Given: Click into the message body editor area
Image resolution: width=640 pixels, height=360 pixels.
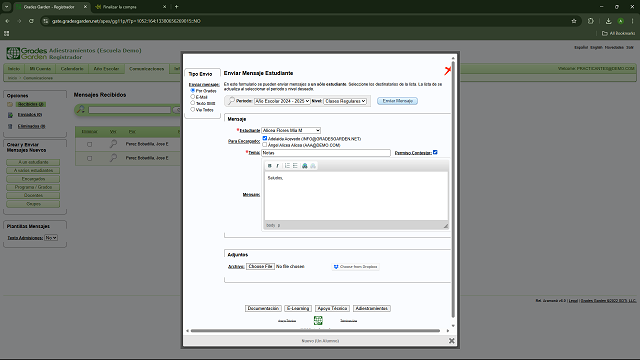Looking at the screenshot, I should 356,196.
